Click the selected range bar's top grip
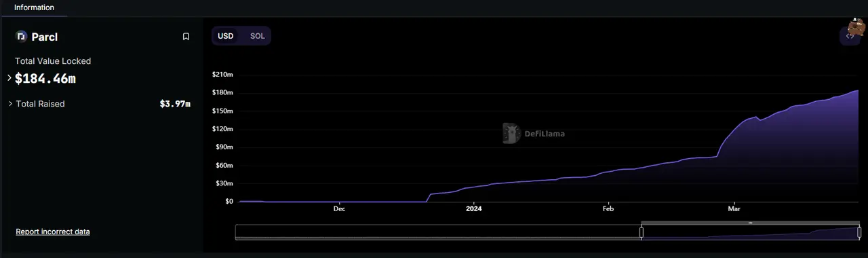868x258 pixels. point(750,223)
